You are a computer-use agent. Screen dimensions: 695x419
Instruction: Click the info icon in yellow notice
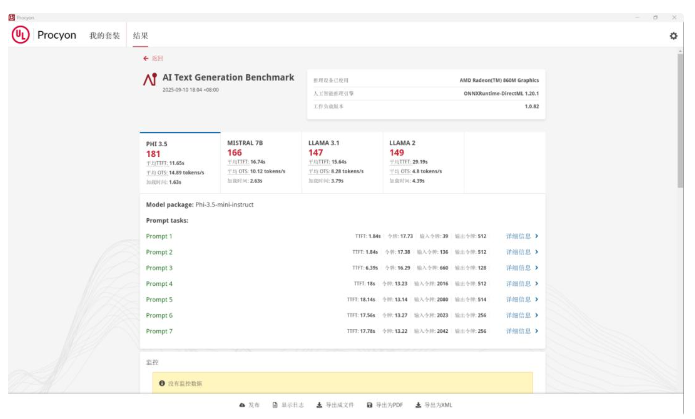[x=162, y=383]
